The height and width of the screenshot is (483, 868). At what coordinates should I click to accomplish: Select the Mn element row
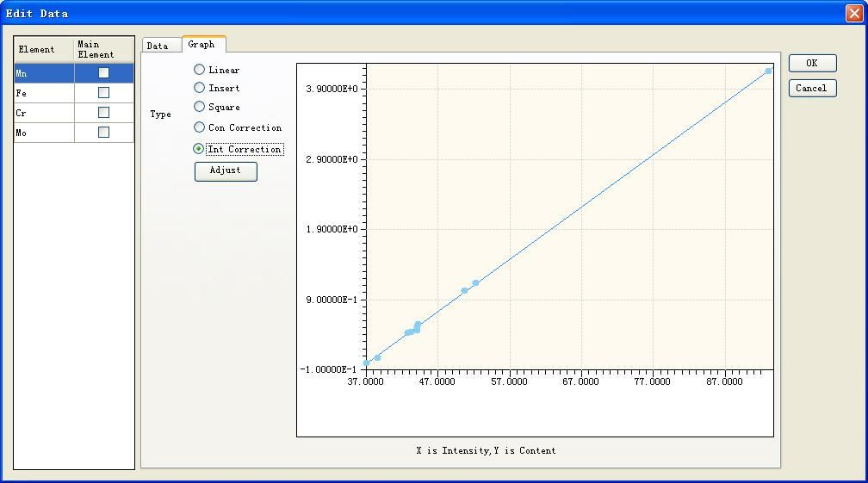click(74, 73)
